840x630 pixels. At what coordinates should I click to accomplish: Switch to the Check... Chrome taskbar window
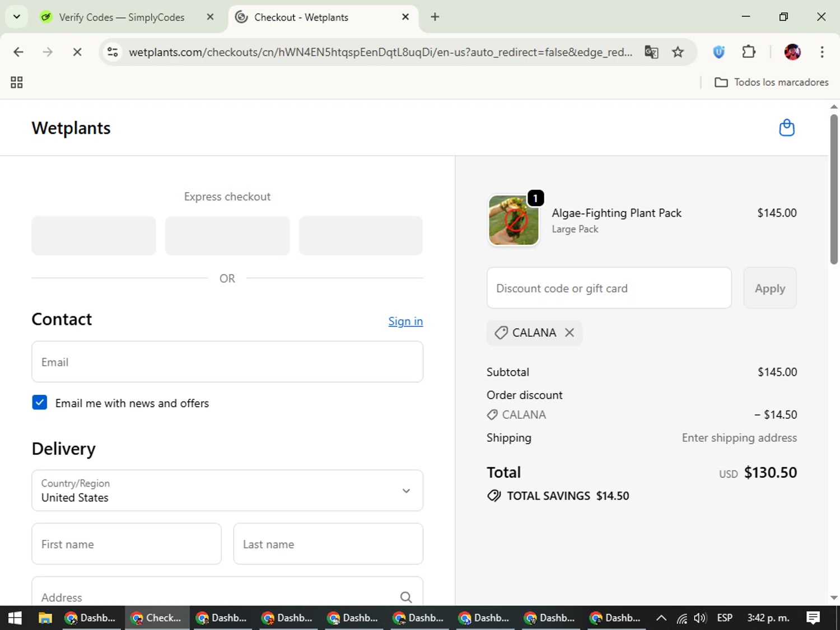(156, 618)
